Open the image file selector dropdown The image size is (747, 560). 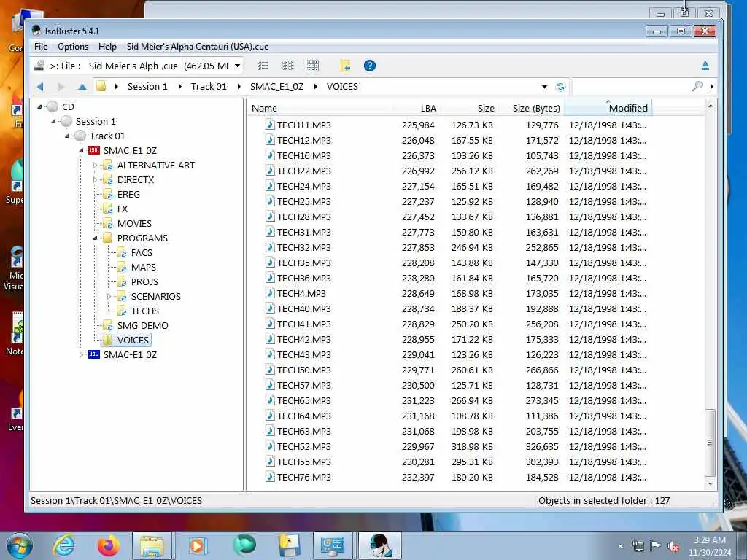pos(237,66)
